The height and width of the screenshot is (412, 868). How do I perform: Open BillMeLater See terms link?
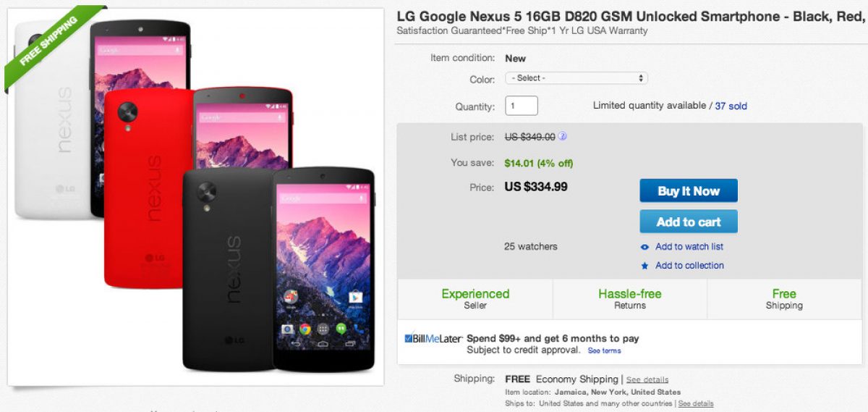tap(604, 350)
